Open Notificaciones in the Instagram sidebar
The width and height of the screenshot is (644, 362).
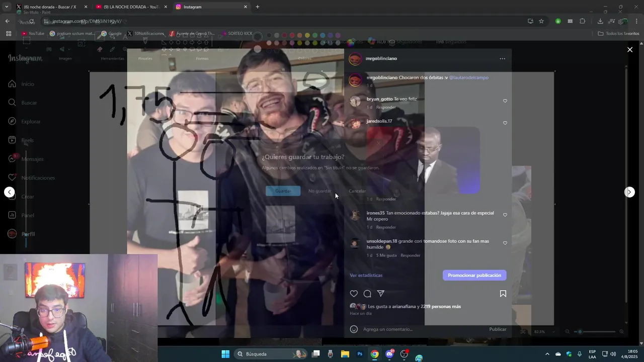pyautogui.click(x=31, y=178)
